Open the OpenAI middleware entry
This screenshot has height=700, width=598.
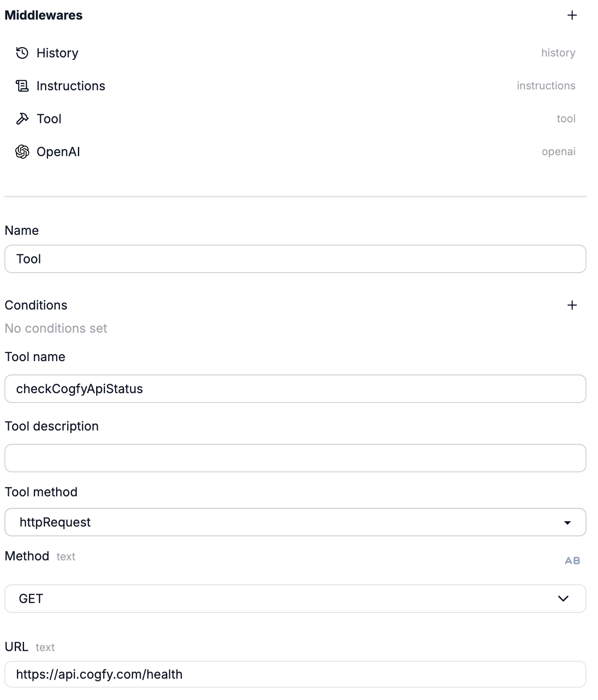coord(295,152)
